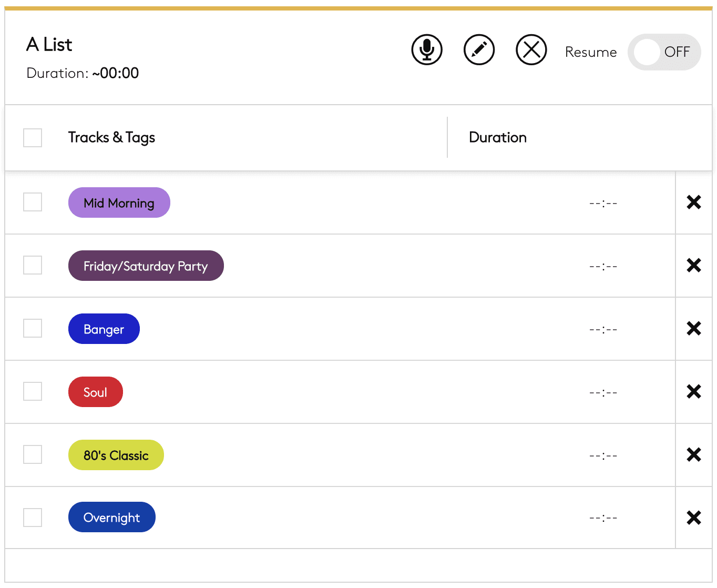The image size is (717, 588).
Task: Click the Duration ~00:00 value
Action: [115, 73]
